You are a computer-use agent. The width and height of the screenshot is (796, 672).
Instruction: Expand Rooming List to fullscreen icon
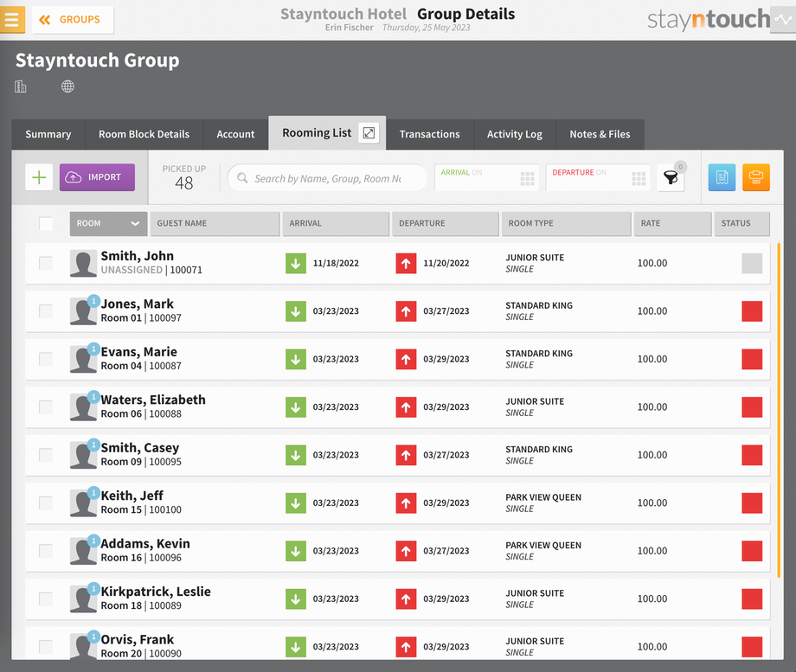click(369, 133)
